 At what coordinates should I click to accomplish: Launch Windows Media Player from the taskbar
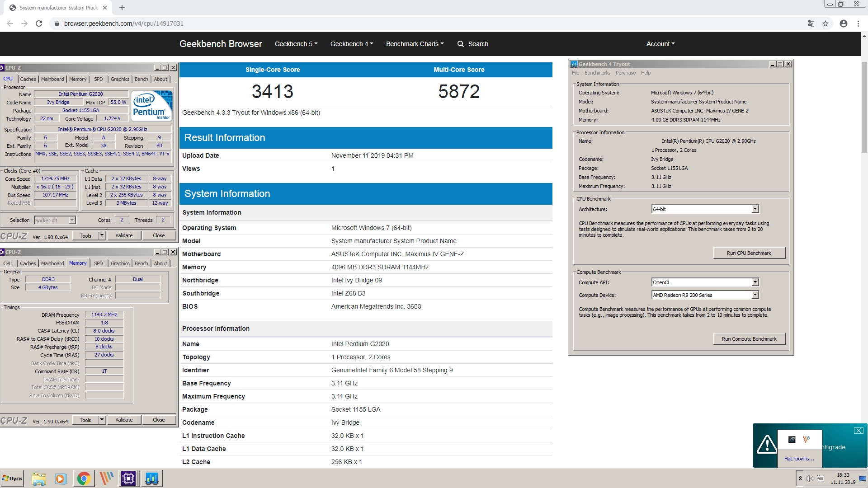point(61,479)
